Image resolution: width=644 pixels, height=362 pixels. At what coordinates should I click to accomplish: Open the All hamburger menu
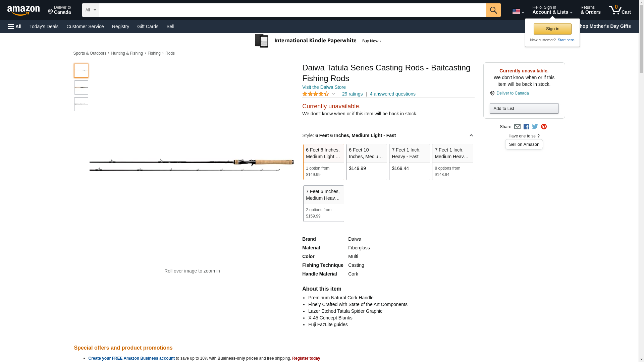coord(15,26)
